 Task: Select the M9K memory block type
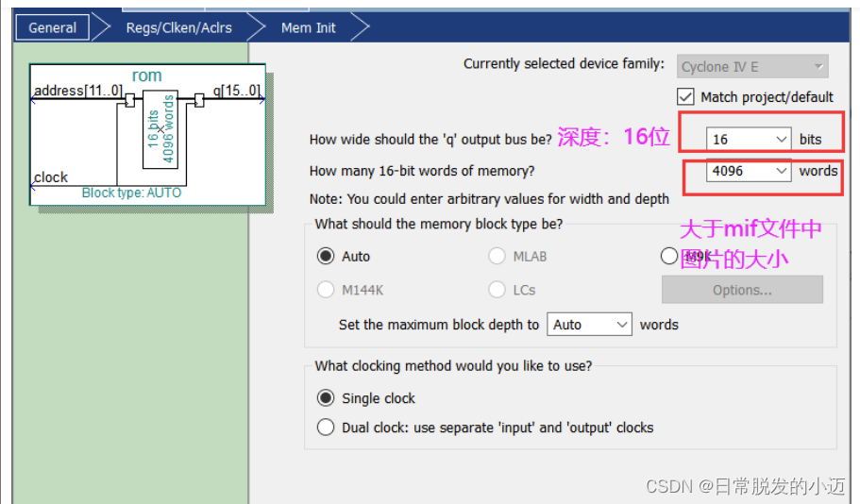tap(669, 256)
